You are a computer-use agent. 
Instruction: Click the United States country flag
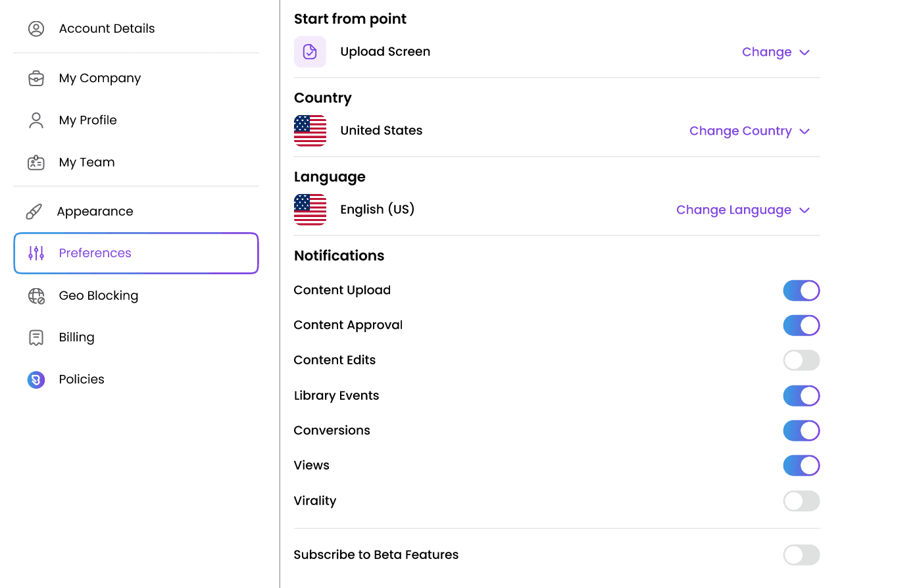coord(310,131)
